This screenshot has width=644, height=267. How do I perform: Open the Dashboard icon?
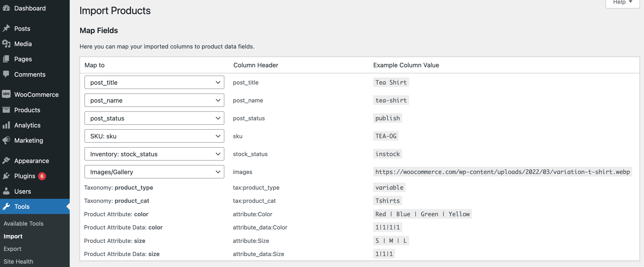point(6,8)
